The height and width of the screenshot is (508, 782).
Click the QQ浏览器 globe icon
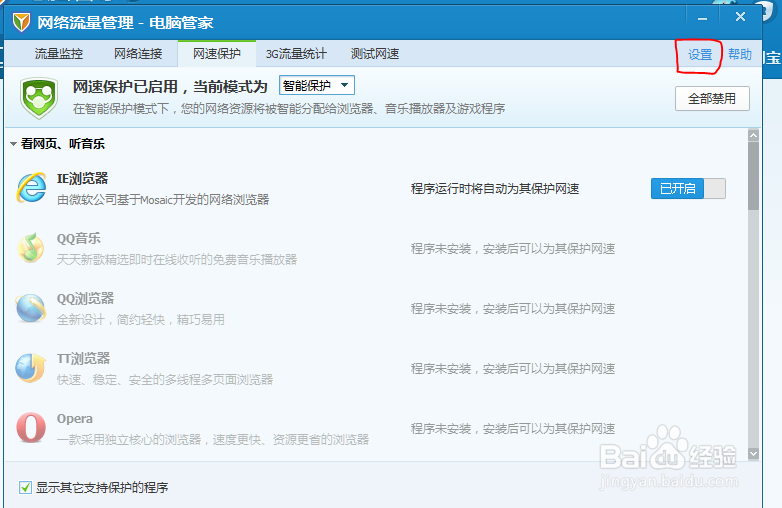30,308
